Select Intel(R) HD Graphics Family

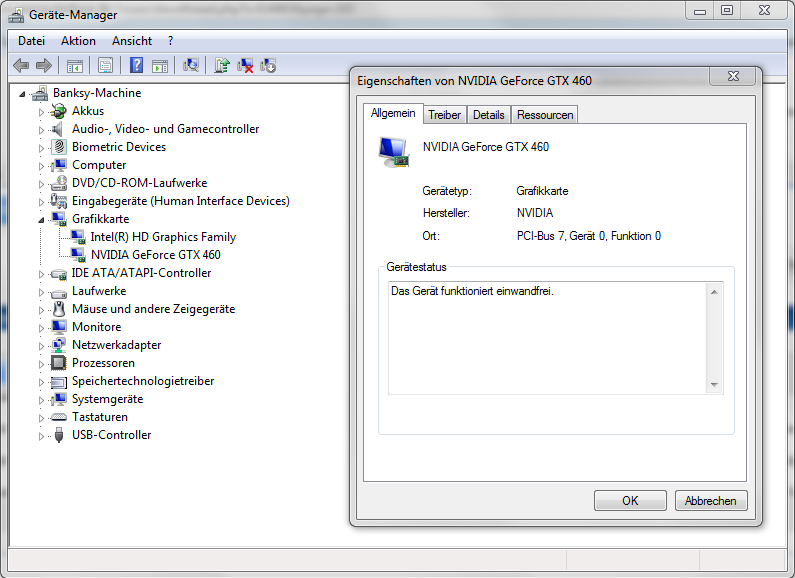pyautogui.click(x=163, y=237)
